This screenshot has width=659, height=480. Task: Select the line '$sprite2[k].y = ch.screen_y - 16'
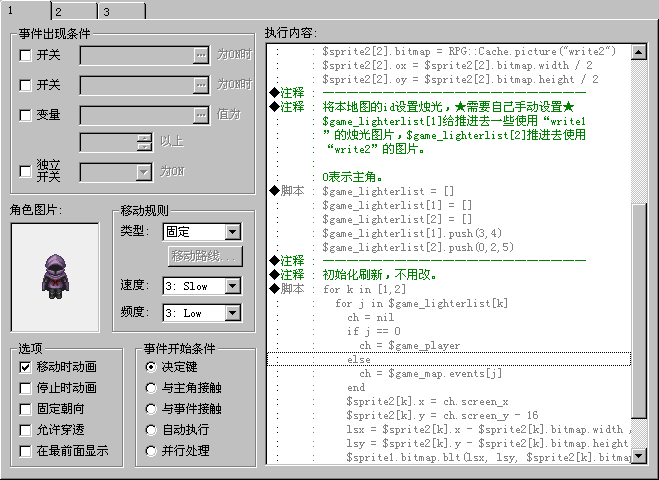tap(449, 415)
